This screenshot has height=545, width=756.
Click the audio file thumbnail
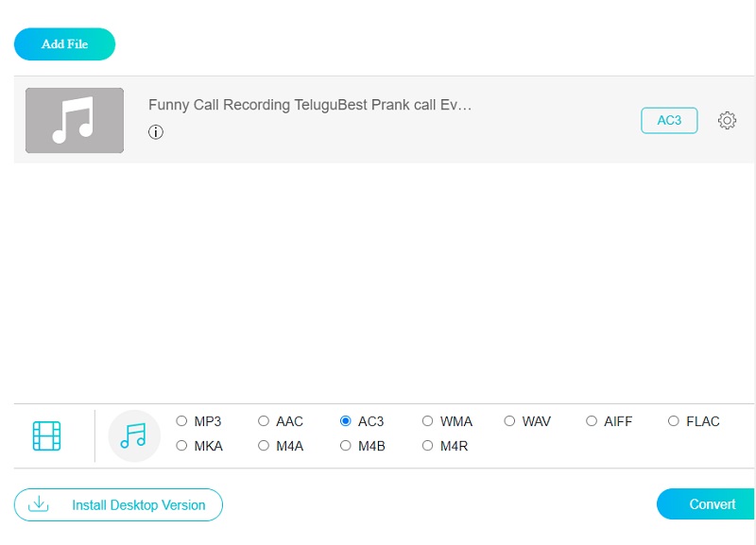75,120
